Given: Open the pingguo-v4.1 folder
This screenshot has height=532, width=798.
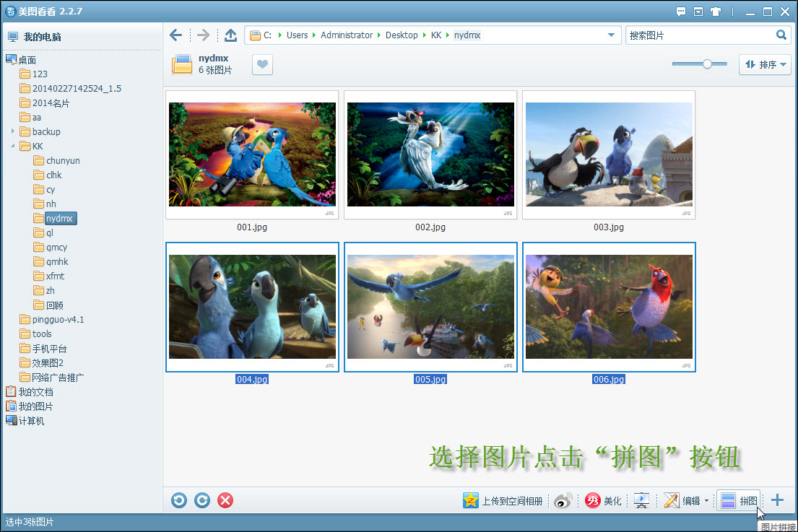Looking at the screenshot, I should click(x=58, y=319).
